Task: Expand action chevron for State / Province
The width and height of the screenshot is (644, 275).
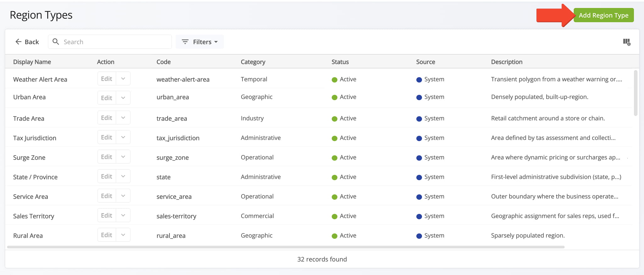Action: [123, 176]
